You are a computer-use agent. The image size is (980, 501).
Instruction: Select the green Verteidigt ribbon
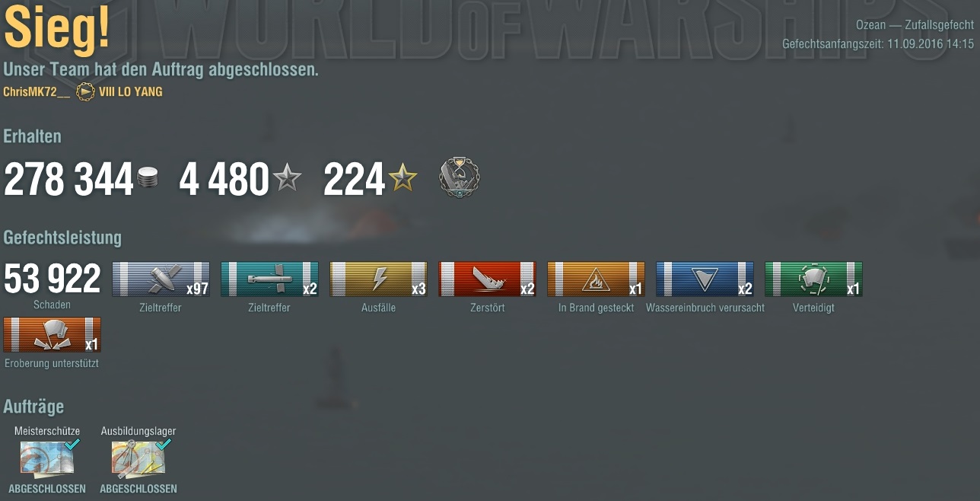(813, 279)
